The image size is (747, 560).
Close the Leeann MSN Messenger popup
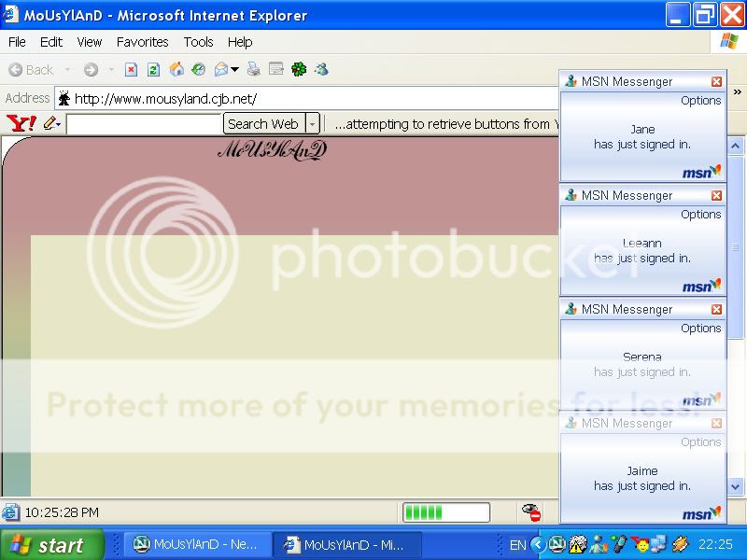(x=716, y=196)
